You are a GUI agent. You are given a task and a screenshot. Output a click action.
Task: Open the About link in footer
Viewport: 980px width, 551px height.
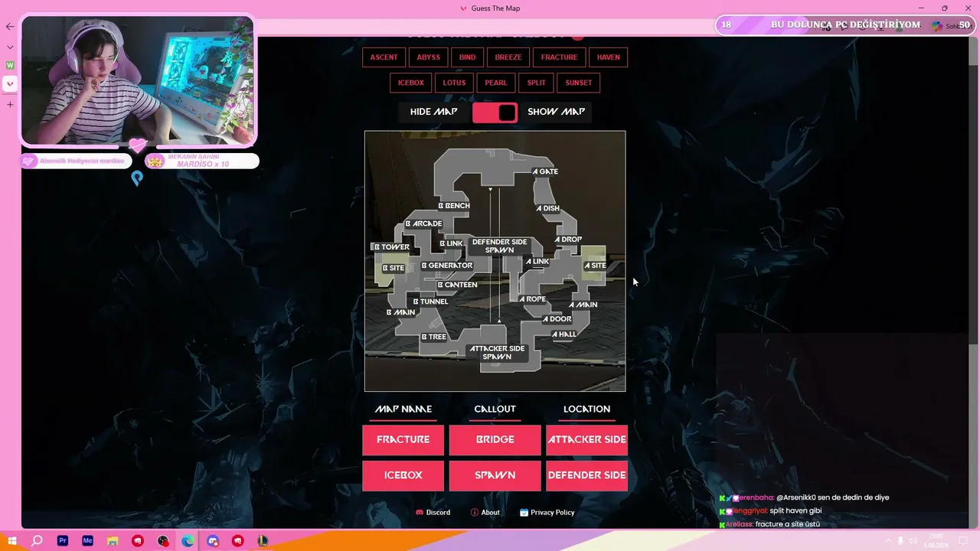click(x=485, y=513)
